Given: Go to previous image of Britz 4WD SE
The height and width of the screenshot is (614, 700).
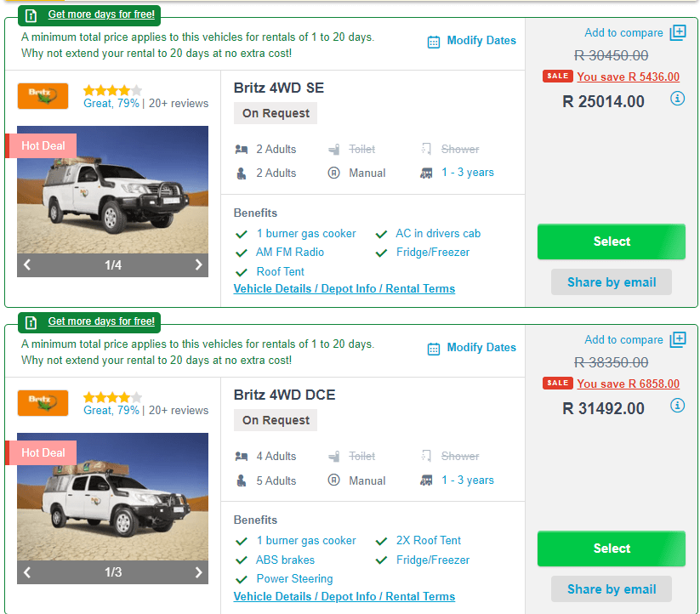Looking at the screenshot, I should tap(27, 265).
